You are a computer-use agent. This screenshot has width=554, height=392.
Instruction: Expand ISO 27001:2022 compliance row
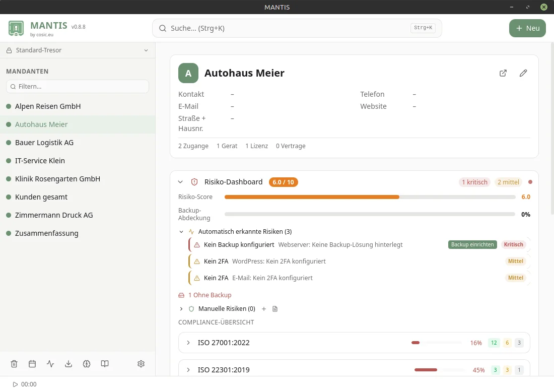[188, 343]
